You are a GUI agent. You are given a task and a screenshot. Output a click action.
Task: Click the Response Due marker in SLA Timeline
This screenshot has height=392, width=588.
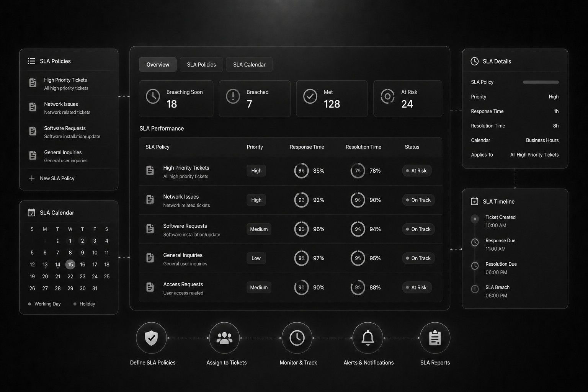(x=475, y=242)
